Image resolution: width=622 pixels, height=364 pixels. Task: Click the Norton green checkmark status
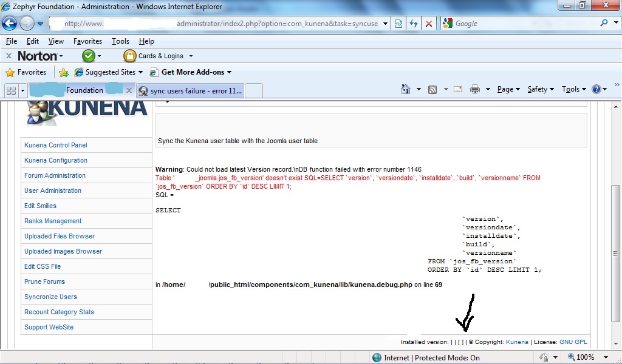point(89,56)
